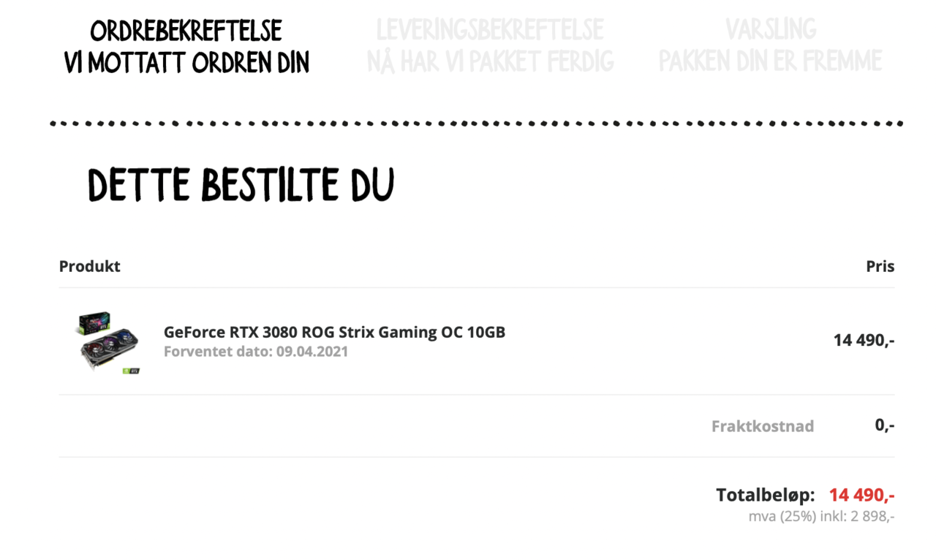
Task: Click the Fraktkostnad label
Action: coord(763,425)
